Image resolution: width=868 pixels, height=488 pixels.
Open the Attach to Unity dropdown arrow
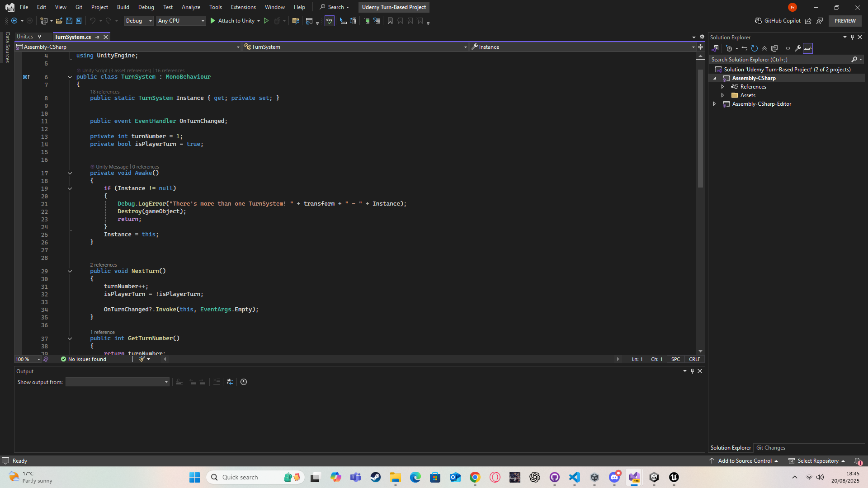coord(259,21)
